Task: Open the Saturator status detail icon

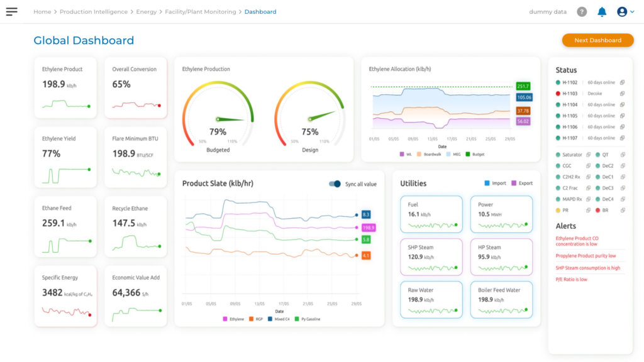Action: (x=588, y=155)
